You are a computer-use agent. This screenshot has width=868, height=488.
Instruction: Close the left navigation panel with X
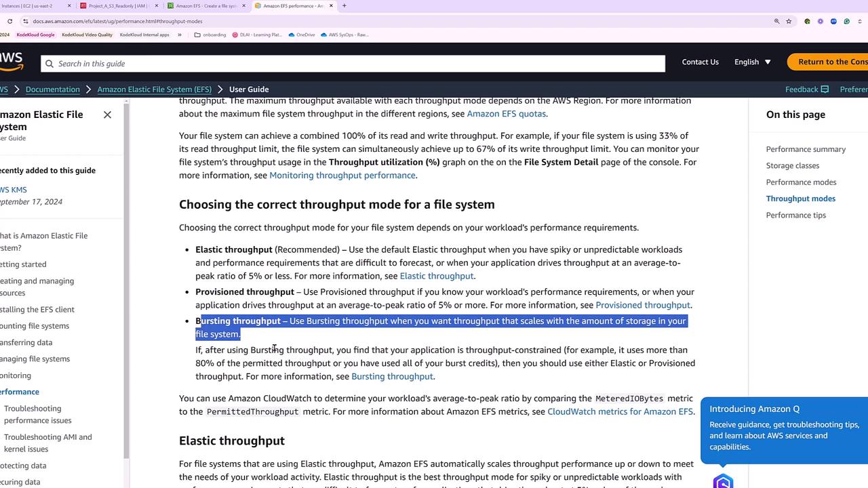(107, 115)
